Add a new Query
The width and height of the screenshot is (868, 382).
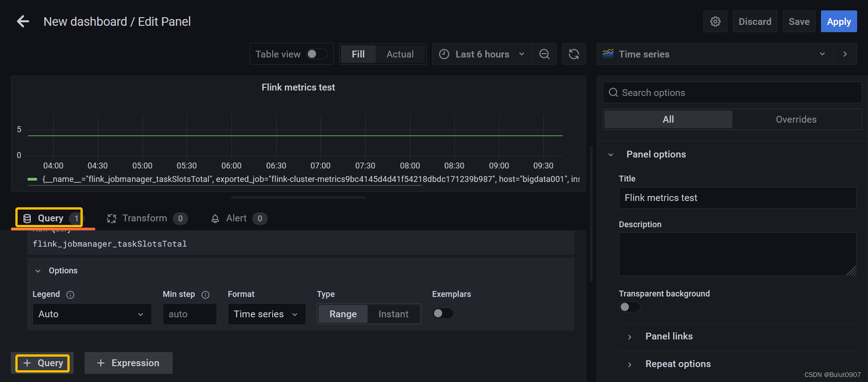[x=42, y=363]
